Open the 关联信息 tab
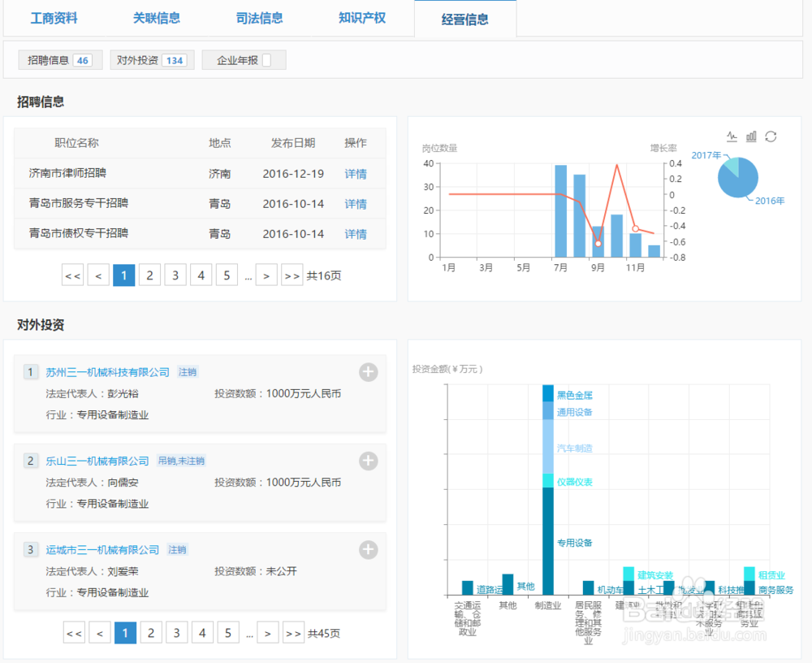Screen dimensions: 812x663 pyautogui.click(x=157, y=18)
